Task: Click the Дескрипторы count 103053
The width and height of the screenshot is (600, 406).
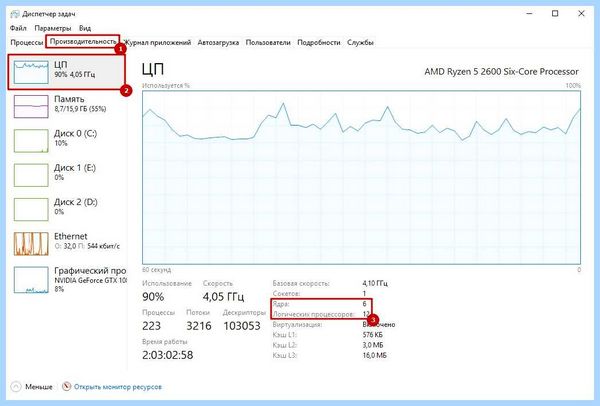Action: point(242,326)
